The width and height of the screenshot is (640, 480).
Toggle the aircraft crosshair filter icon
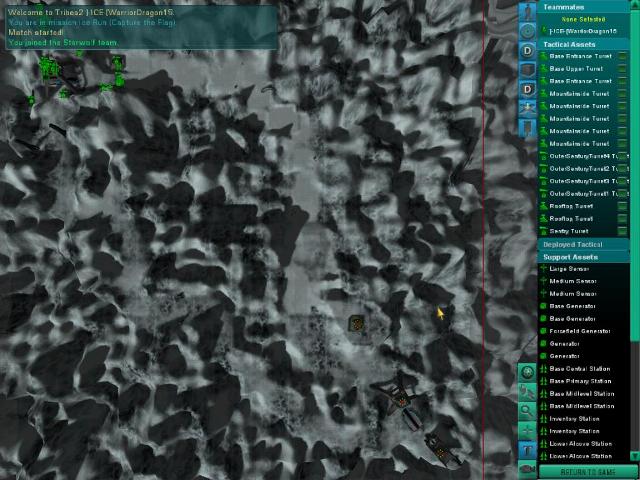pos(527,108)
